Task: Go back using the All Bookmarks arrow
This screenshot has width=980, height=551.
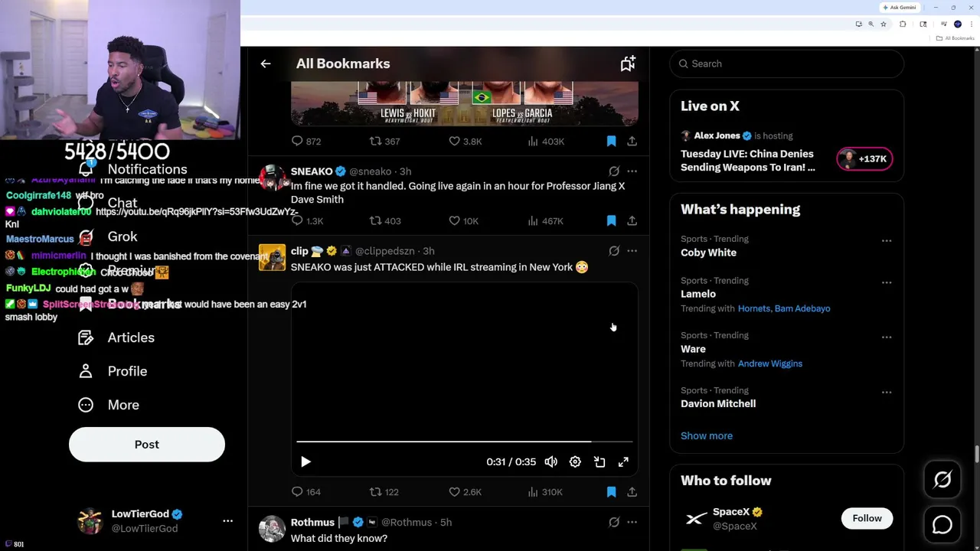Action: 266,64
